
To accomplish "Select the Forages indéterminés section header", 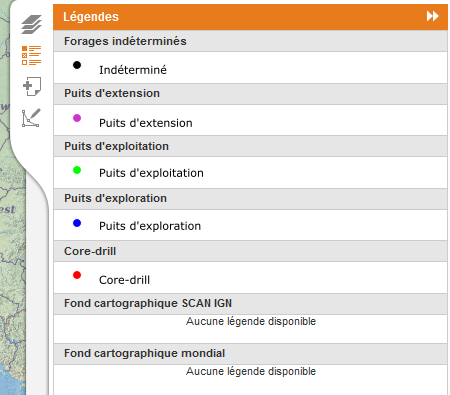I will [x=250, y=41].
